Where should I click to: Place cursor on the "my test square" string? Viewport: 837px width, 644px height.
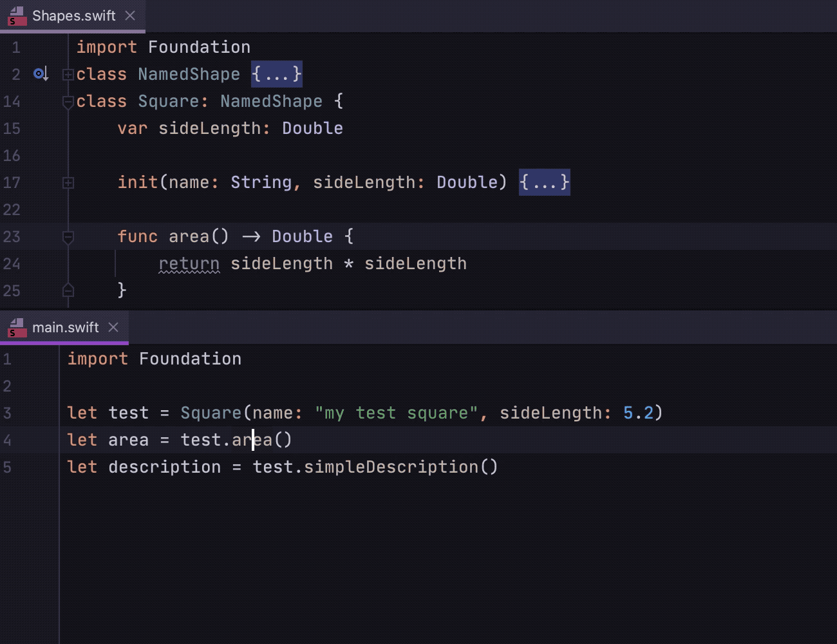click(x=396, y=413)
